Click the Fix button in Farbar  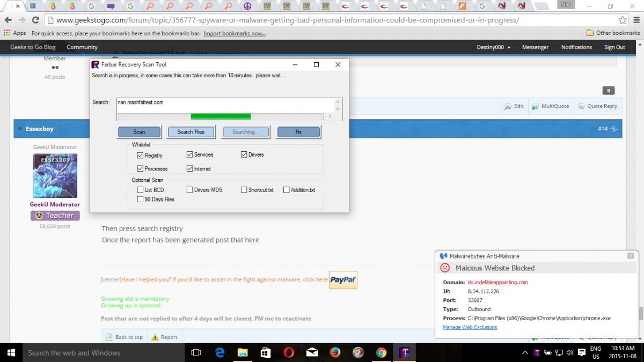(298, 132)
